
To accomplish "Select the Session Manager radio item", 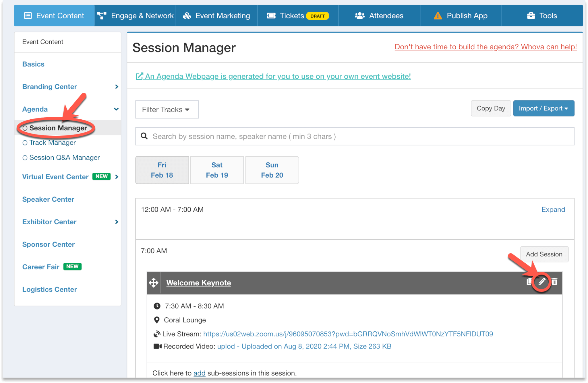I will [58, 128].
